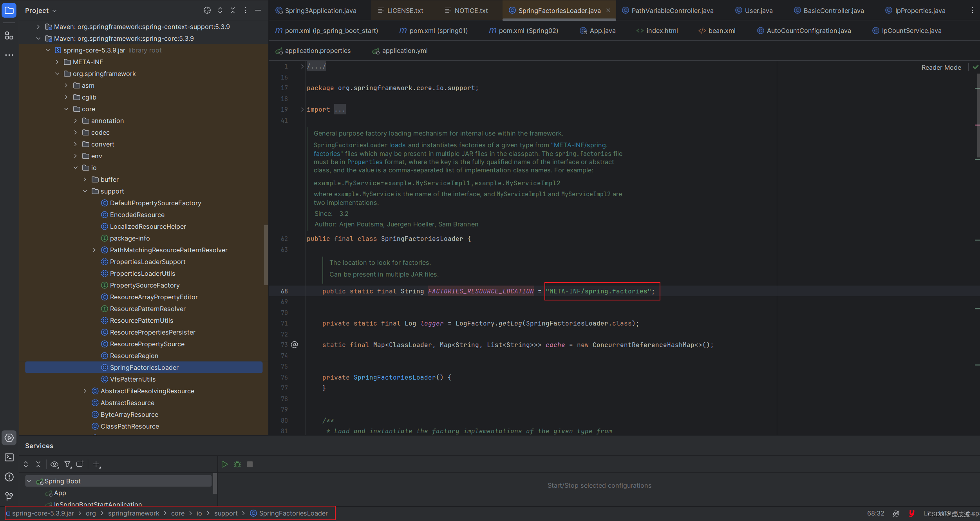
Task: Open Services view options eye icon
Action: [x=54, y=464]
